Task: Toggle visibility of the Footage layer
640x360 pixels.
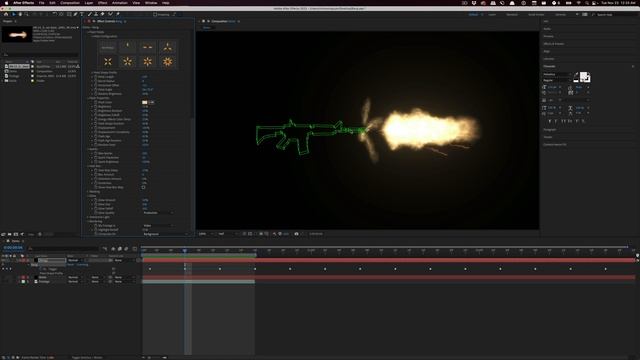Action: [x=3, y=282]
